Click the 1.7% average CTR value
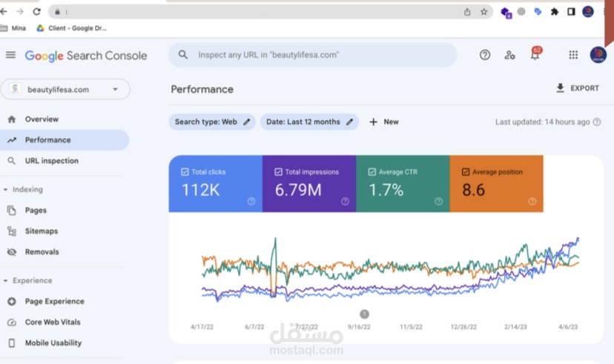The height and width of the screenshot is (364, 614). pos(386,191)
